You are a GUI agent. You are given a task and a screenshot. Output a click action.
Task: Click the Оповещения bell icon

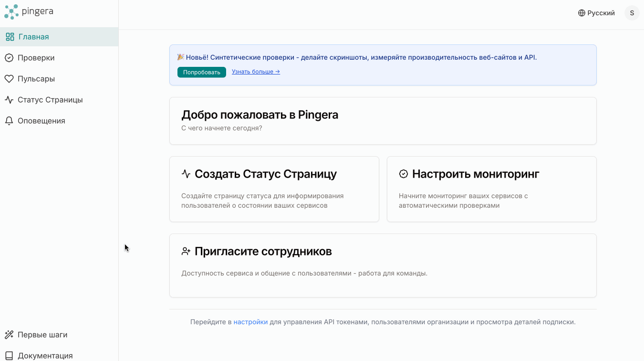click(x=9, y=121)
